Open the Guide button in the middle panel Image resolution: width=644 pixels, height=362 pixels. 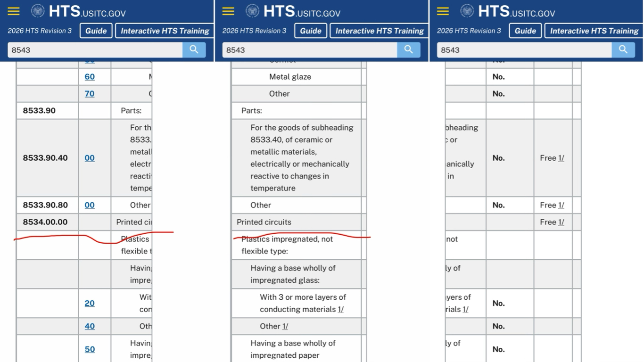pos(311,31)
